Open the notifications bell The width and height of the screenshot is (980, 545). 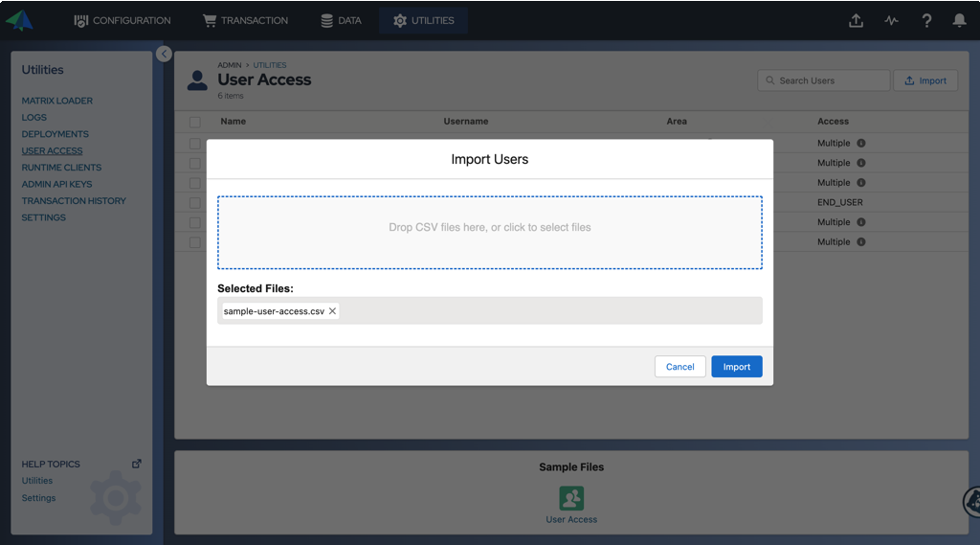pyautogui.click(x=959, y=21)
